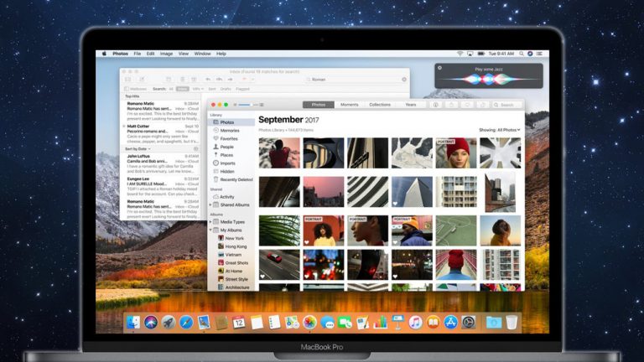644x362 pixels.
Task: Select red beanie woman portrait thumbnail
Action: pyautogui.click(x=456, y=153)
